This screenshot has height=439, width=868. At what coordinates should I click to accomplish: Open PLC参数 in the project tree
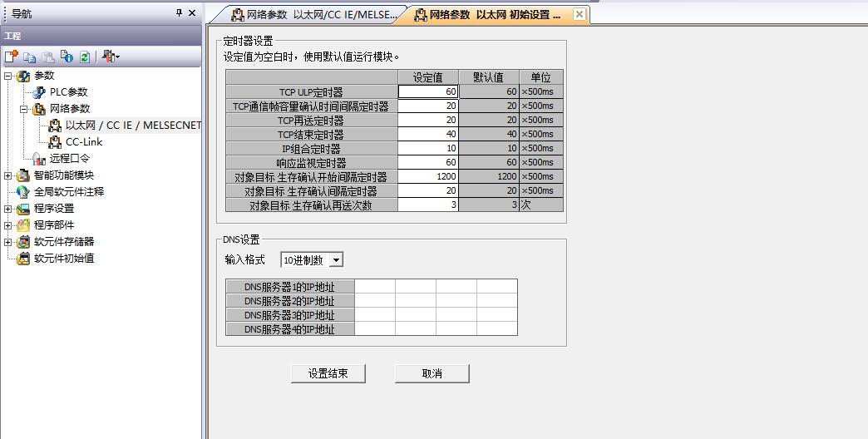[x=68, y=92]
